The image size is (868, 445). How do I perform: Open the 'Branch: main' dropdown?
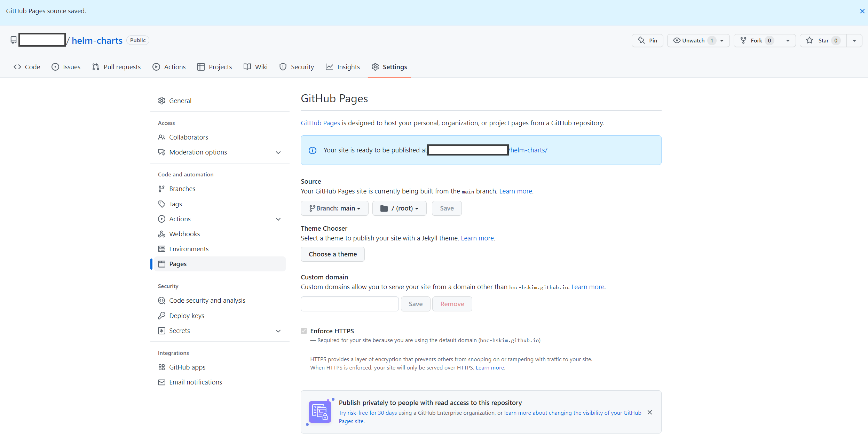tap(334, 208)
